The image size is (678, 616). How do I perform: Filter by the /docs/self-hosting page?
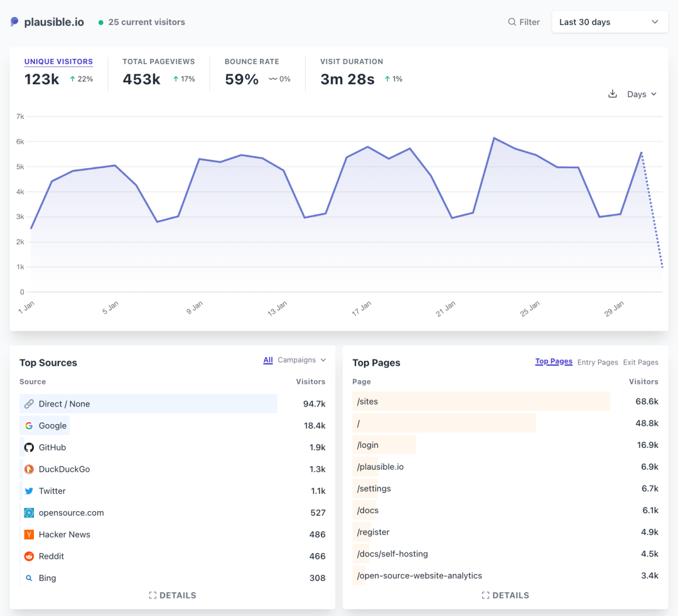(x=392, y=554)
